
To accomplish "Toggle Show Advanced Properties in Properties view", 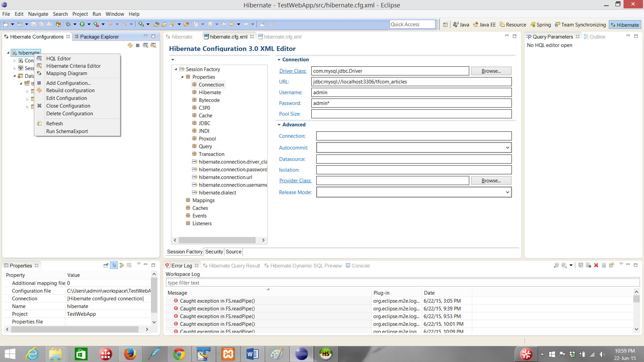I will 121,265.
